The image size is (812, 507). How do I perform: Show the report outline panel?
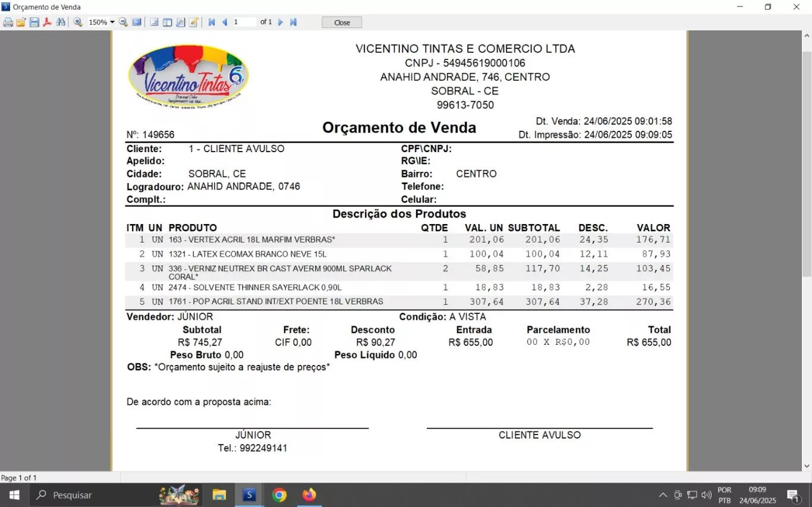click(x=154, y=23)
